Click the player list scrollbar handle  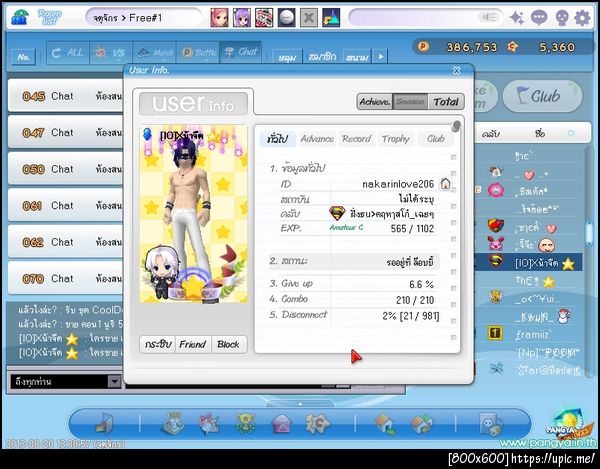pos(589,233)
